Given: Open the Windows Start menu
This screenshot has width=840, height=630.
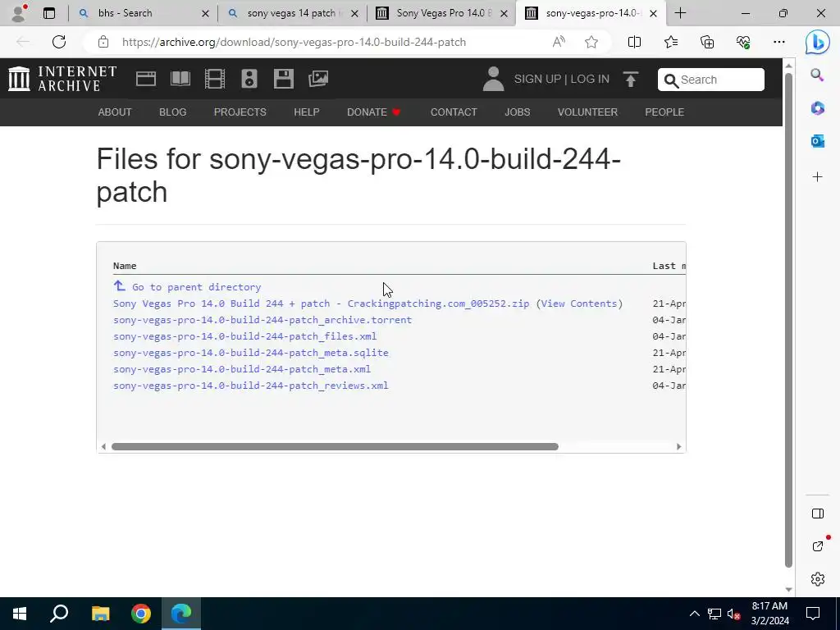Looking at the screenshot, I should [x=20, y=614].
